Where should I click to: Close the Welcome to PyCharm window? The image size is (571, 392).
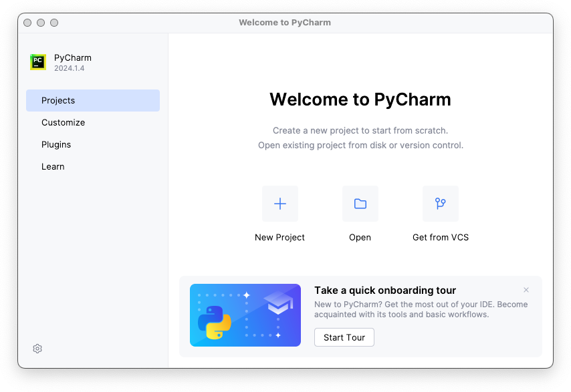point(27,23)
